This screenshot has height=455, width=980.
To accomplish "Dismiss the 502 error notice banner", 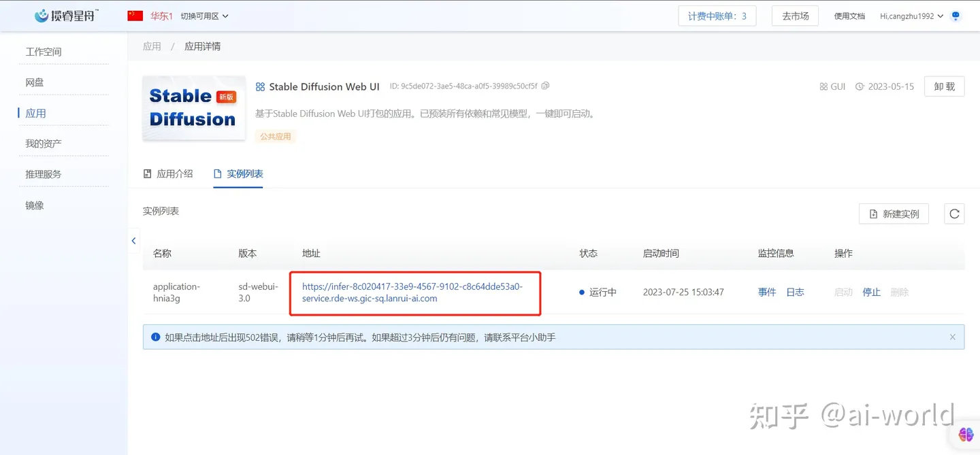I will point(952,337).
